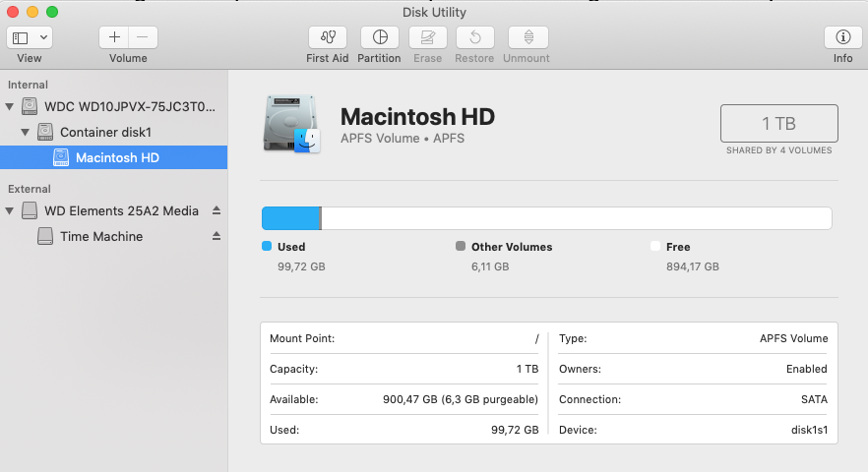Open the Partition tool
The image size is (868, 472).
[380, 37]
